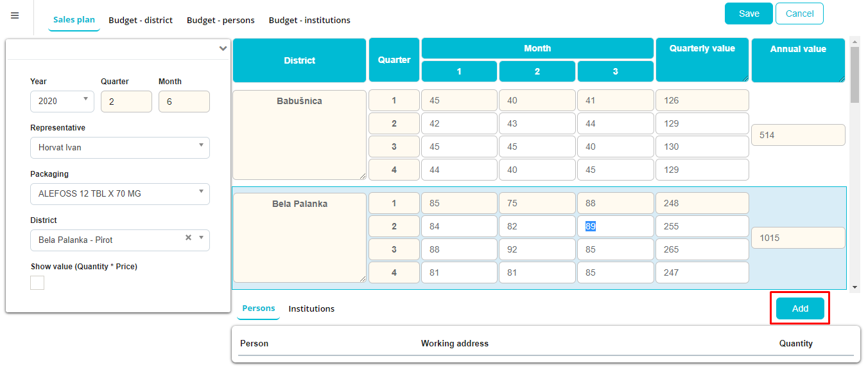Switch to the Institutions tab
This screenshot has width=868, height=374.
(311, 309)
